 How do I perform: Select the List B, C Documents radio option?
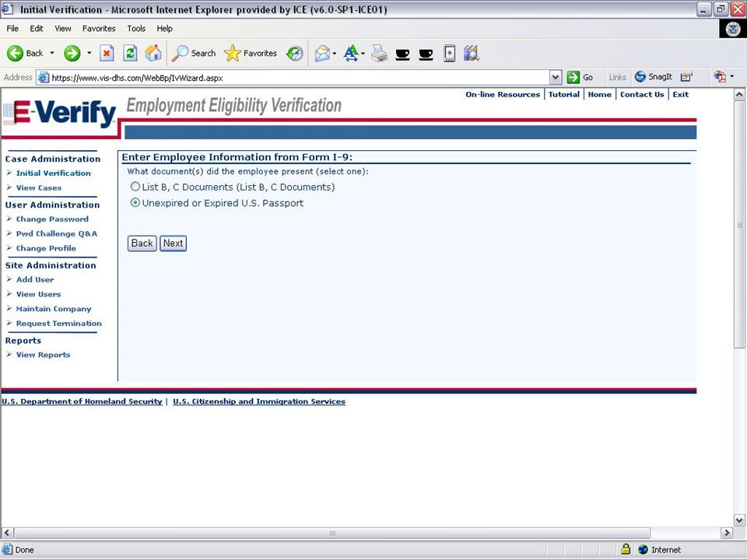click(x=135, y=187)
